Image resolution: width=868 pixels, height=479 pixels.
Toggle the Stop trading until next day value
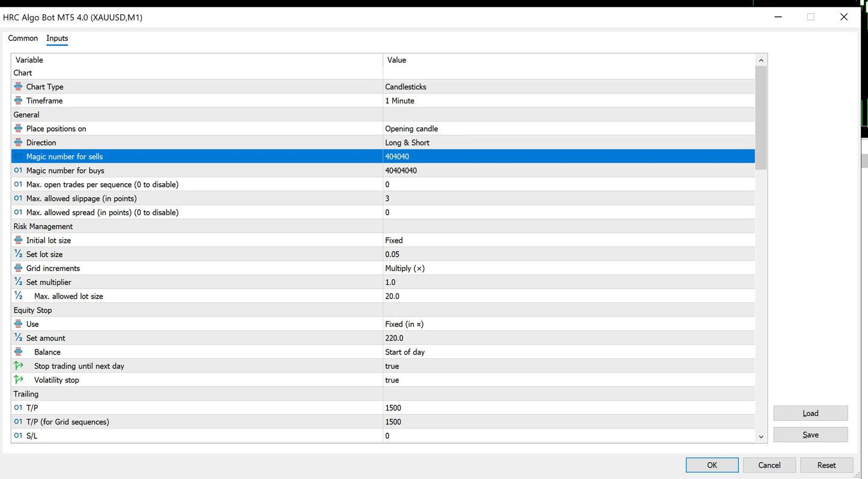pyautogui.click(x=568, y=366)
